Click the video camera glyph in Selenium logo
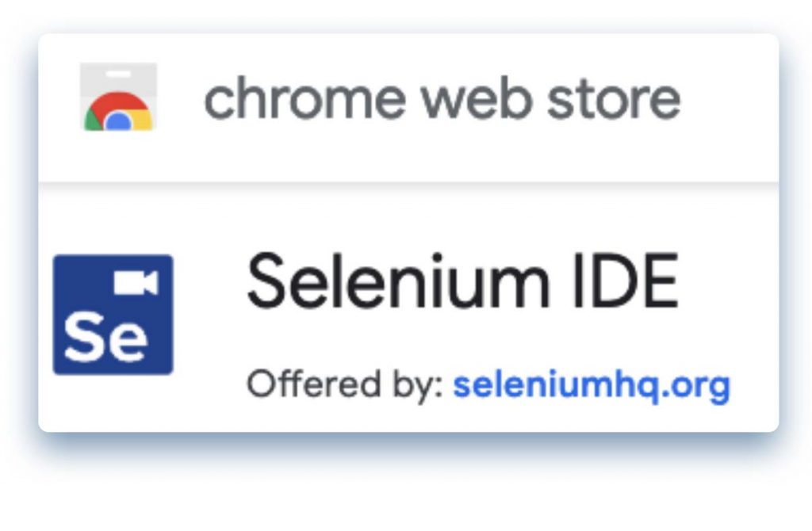The height and width of the screenshot is (531, 812). [136, 283]
